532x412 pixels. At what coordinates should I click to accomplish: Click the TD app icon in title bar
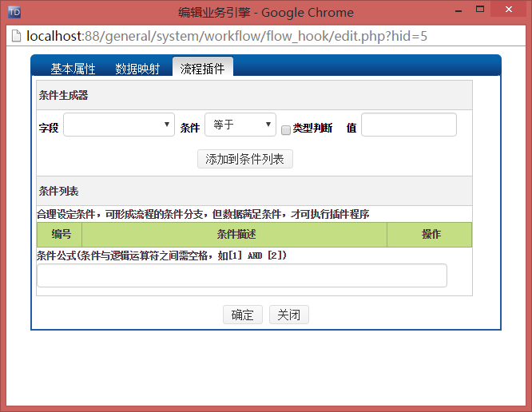coord(14,12)
